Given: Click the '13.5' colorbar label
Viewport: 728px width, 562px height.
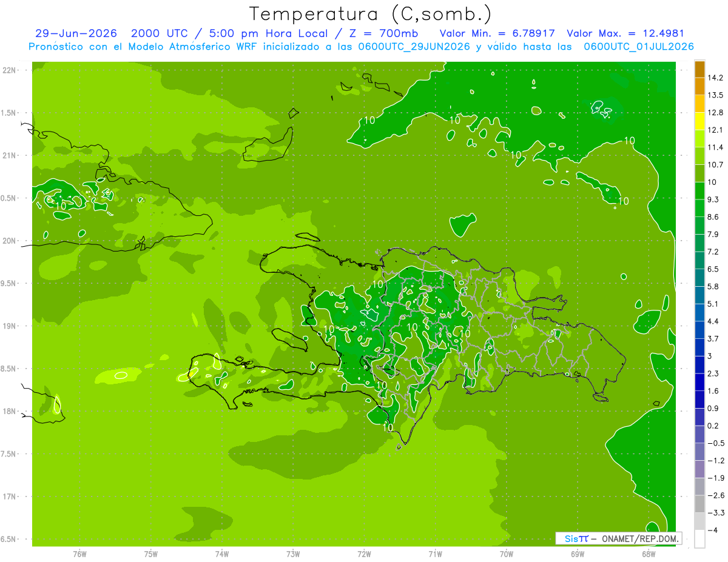Looking at the screenshot, I should tap(716, 95).
